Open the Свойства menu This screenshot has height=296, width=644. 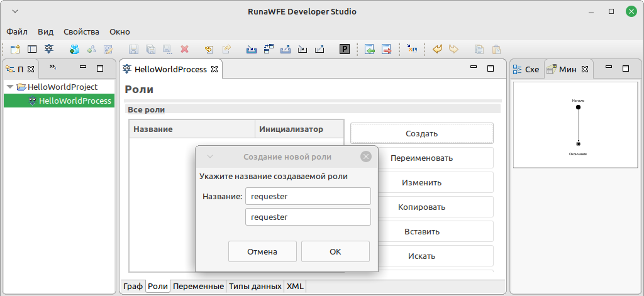81,31
